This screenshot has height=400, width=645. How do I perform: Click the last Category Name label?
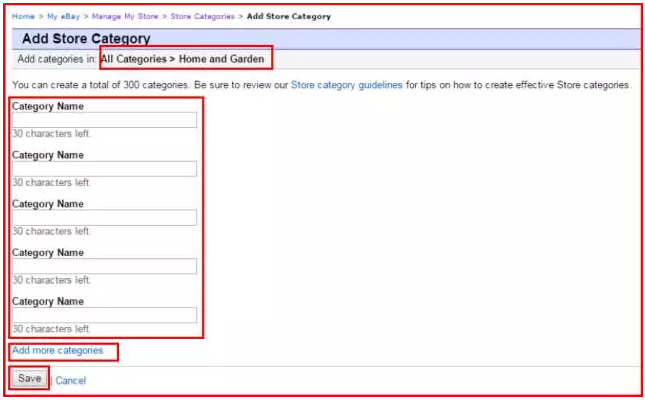pos(47,301)
